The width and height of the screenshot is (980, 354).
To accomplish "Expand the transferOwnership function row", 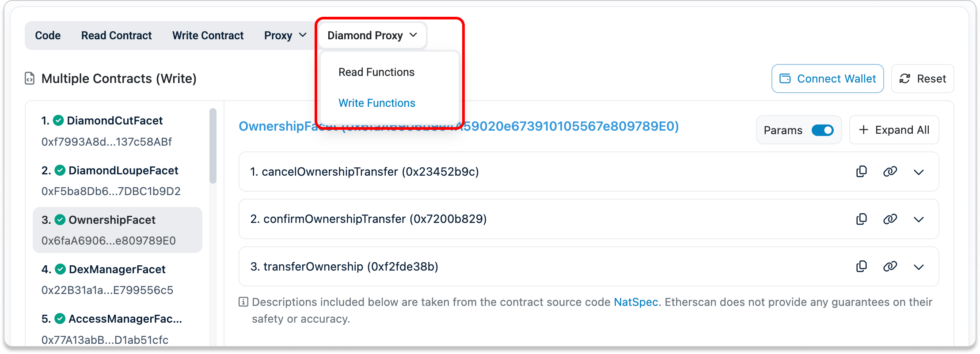I will 919,267.
